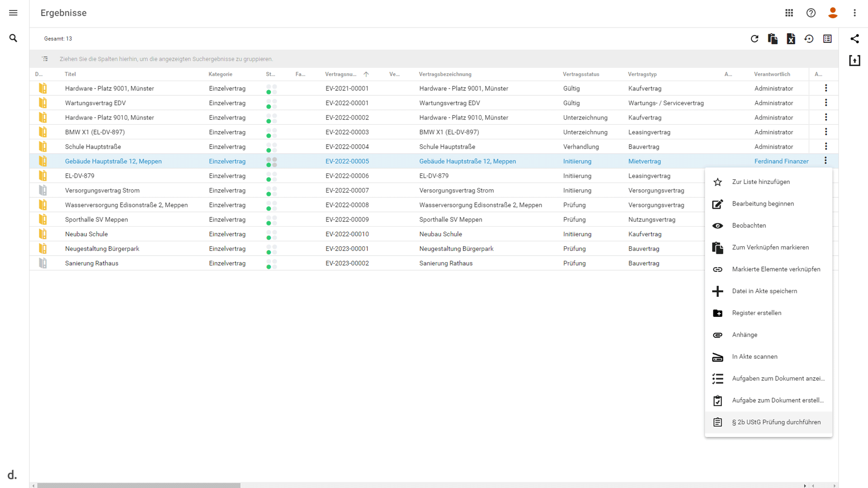Open the top-right vertical dots menu
868x488 pixels.
tap(854, 13)
